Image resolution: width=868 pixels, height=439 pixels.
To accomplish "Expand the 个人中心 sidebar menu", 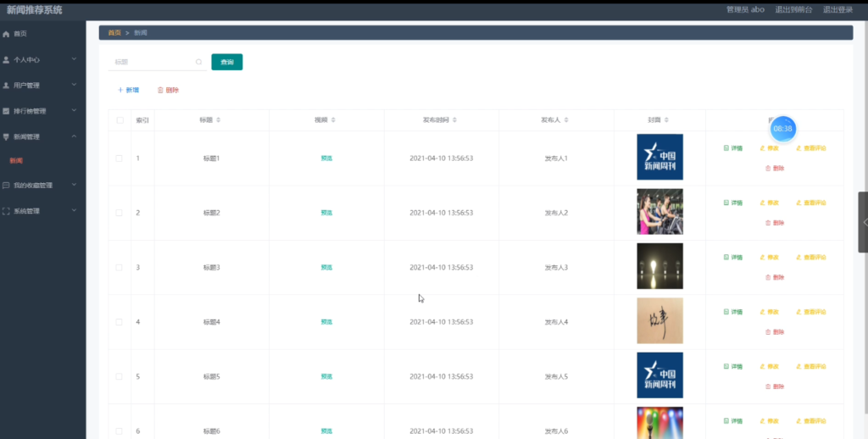I will pos(42,59).
